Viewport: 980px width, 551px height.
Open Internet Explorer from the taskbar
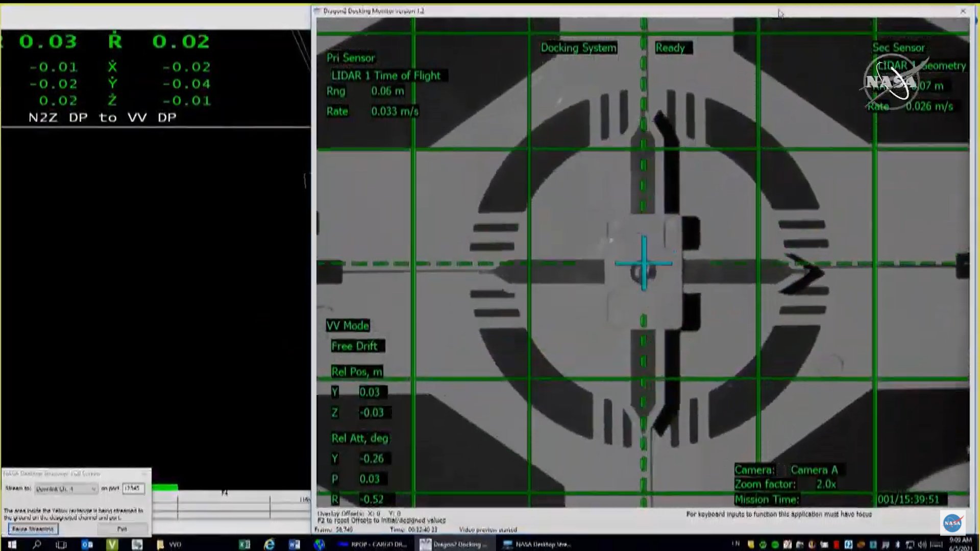(x=269, y=544)
